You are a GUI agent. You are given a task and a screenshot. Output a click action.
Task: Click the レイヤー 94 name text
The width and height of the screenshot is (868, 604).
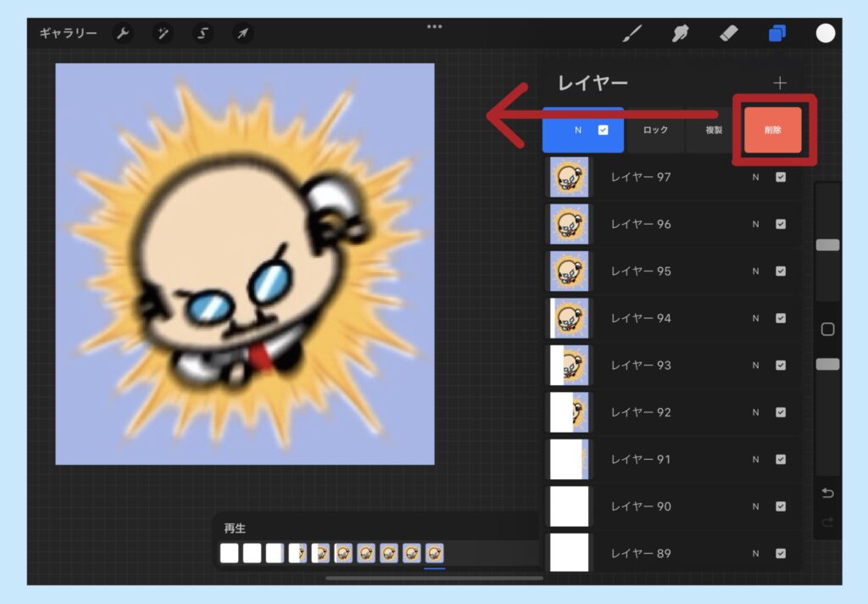[x=641, y=318]
